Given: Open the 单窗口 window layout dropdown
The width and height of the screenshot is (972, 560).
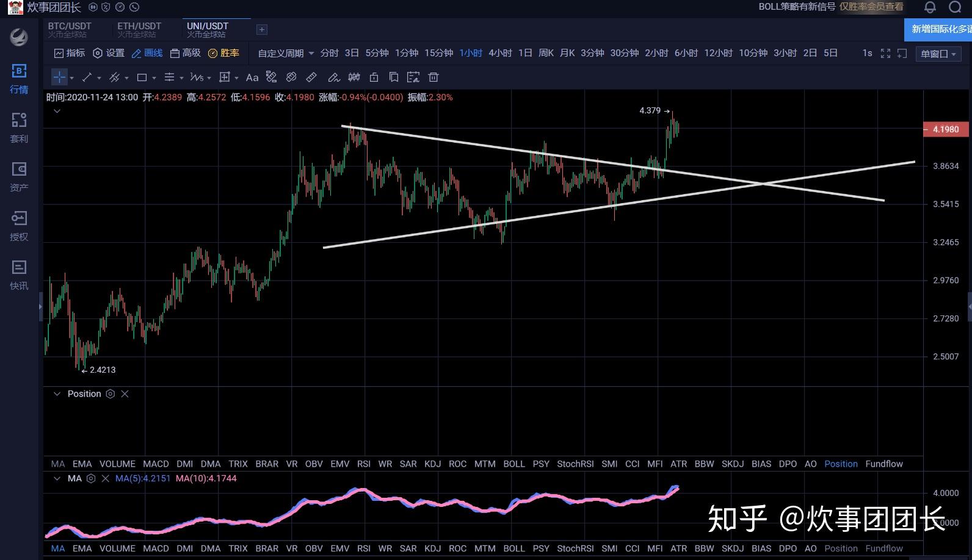Looking at the screenshot, I should click(938, 54).
